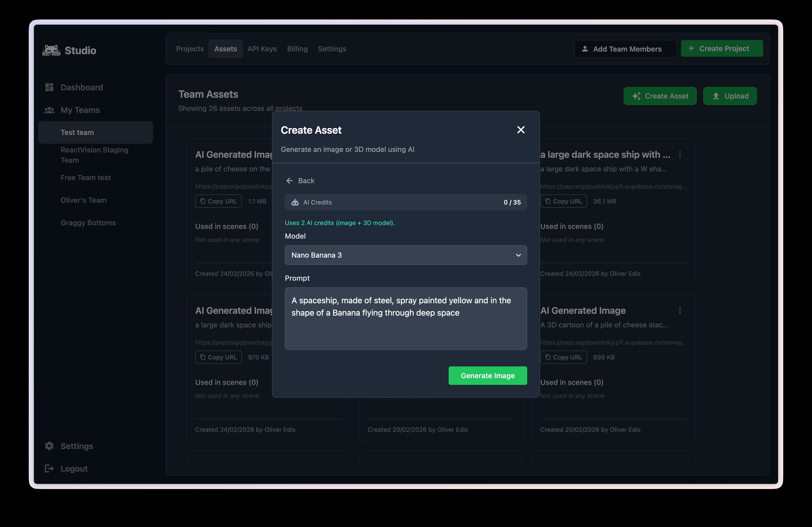Viewport: 812px width, 527px height.
Task: Select the Assets tab
Action: tap(225, 49)
